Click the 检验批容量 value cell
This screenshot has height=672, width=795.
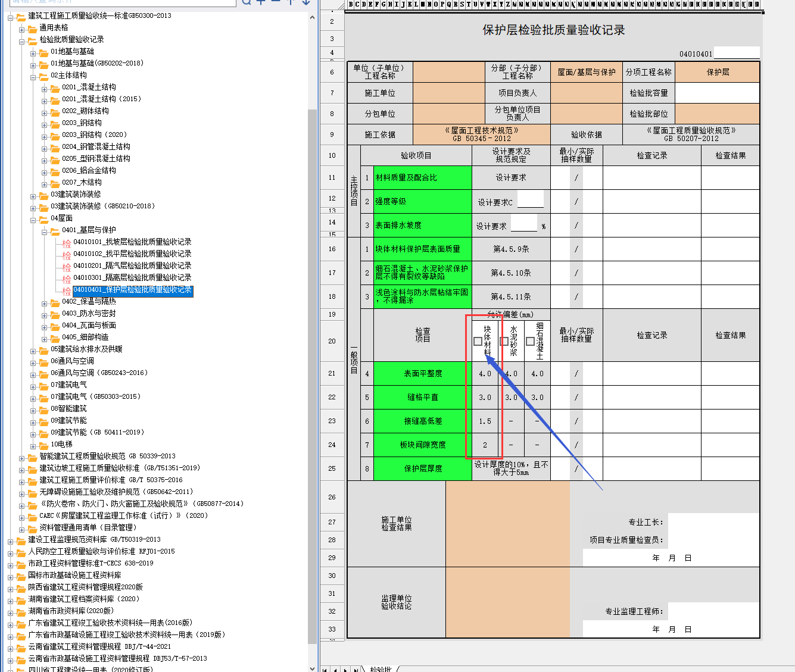(717, 93)
